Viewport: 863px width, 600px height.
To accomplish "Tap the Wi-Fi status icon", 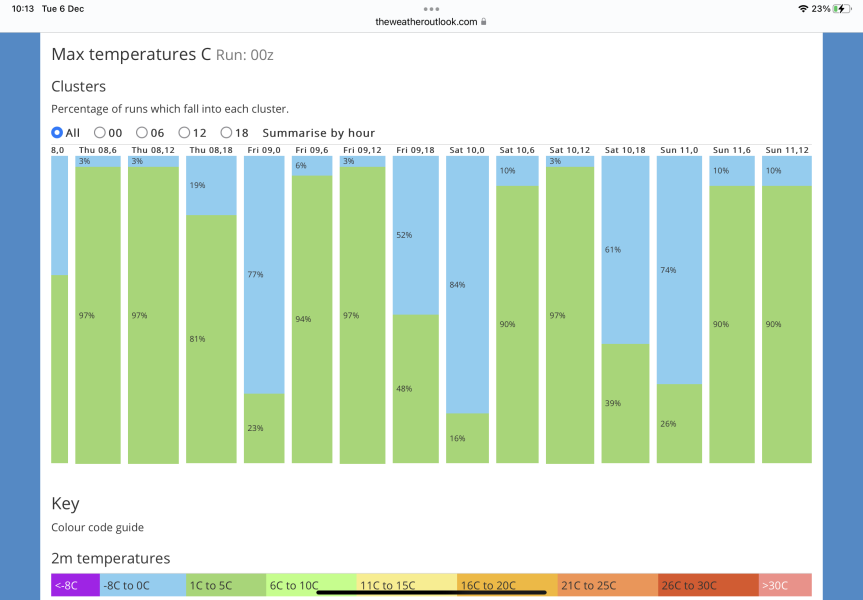I will pos(802,8).
